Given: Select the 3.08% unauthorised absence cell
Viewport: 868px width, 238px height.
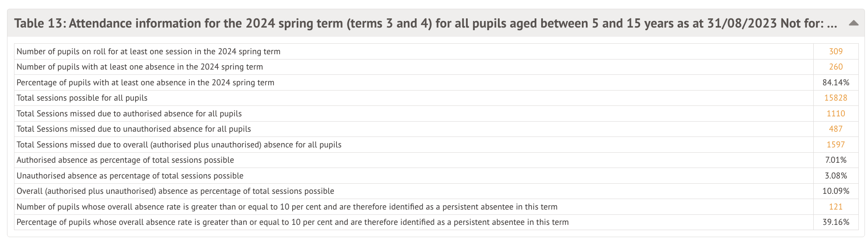Looking at the screenshot, I should 836,176.
